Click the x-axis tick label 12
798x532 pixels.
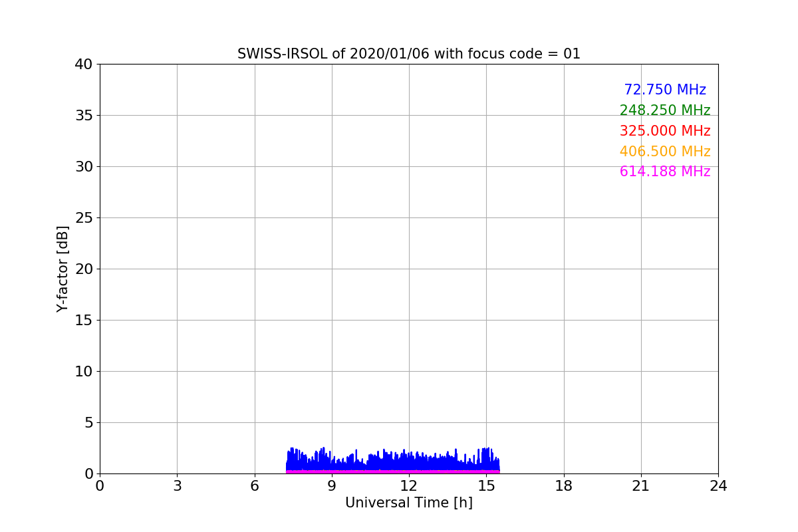[409, 486]
